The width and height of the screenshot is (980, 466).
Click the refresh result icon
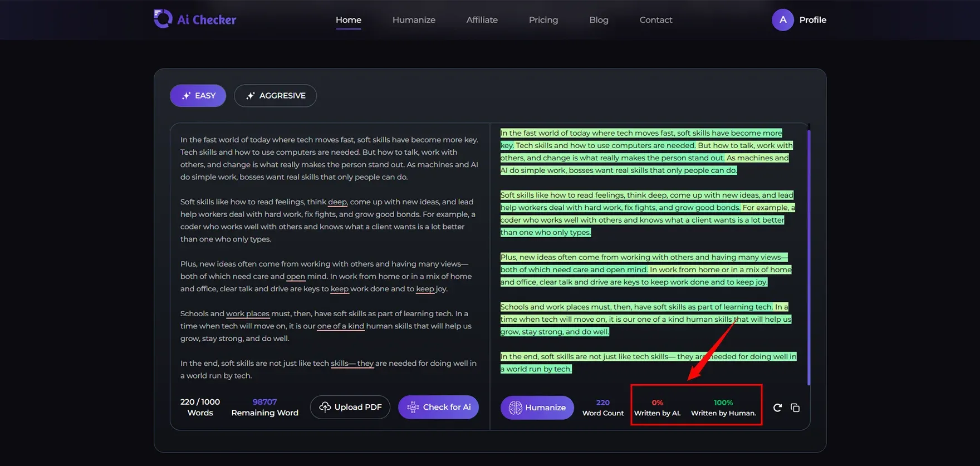point(777,408)
